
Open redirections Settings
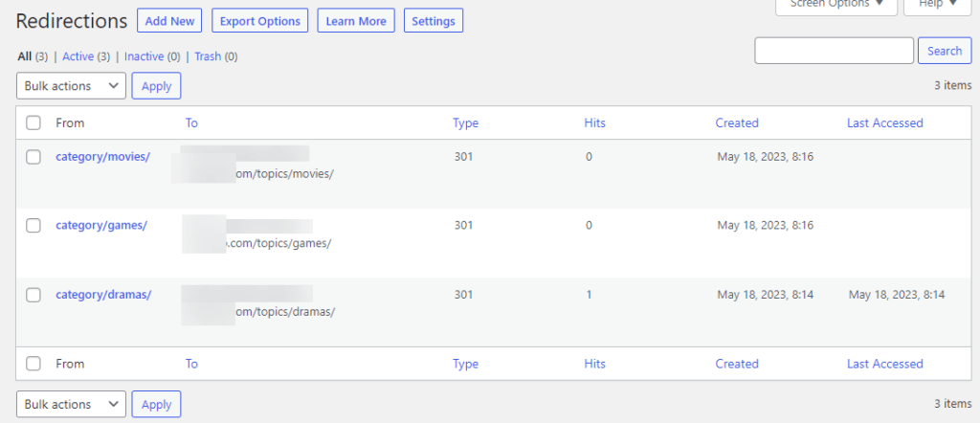(434, 21)
